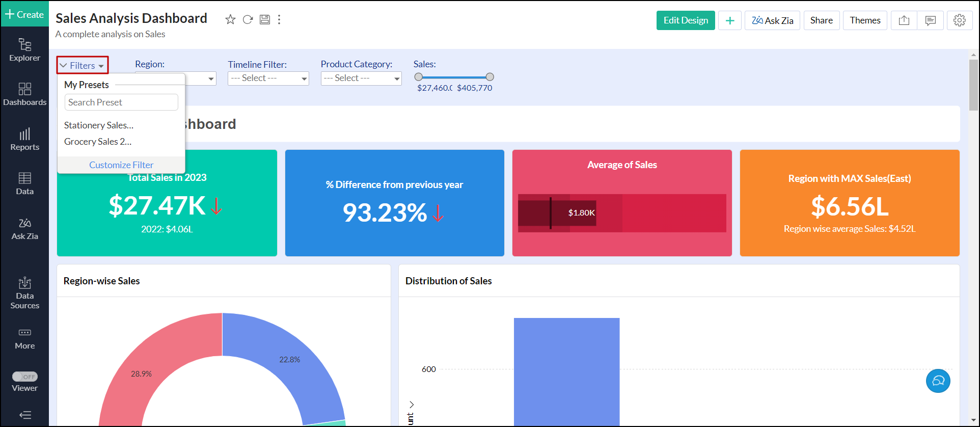This screenshot has width=980, height=427.
Task: Open the chat support bubble icon
Action: coord(938,381)
